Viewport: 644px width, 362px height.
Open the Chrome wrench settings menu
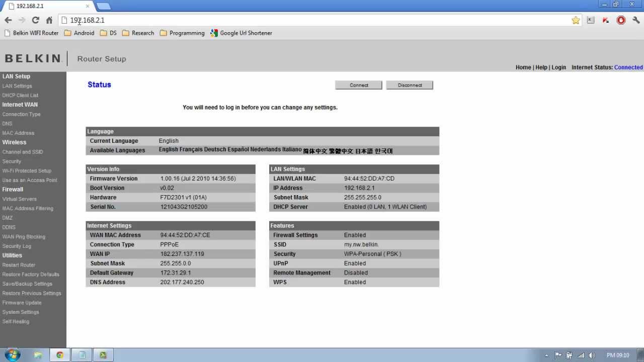636,20
